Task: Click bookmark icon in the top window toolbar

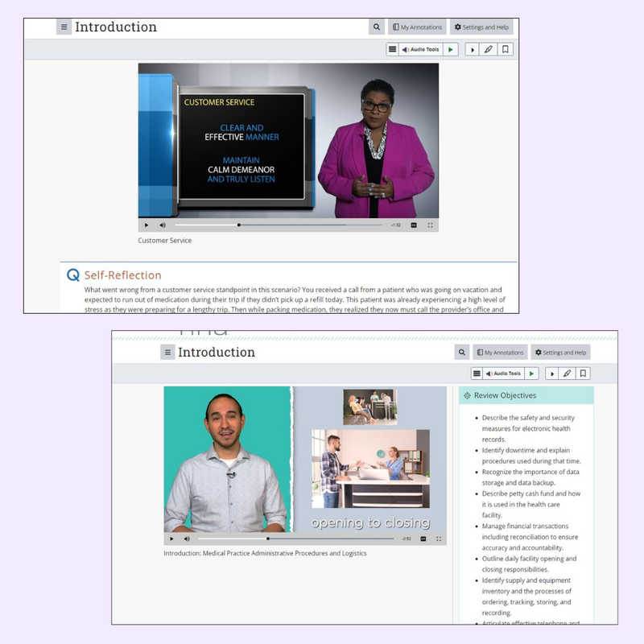Action: tap(506, 50)
